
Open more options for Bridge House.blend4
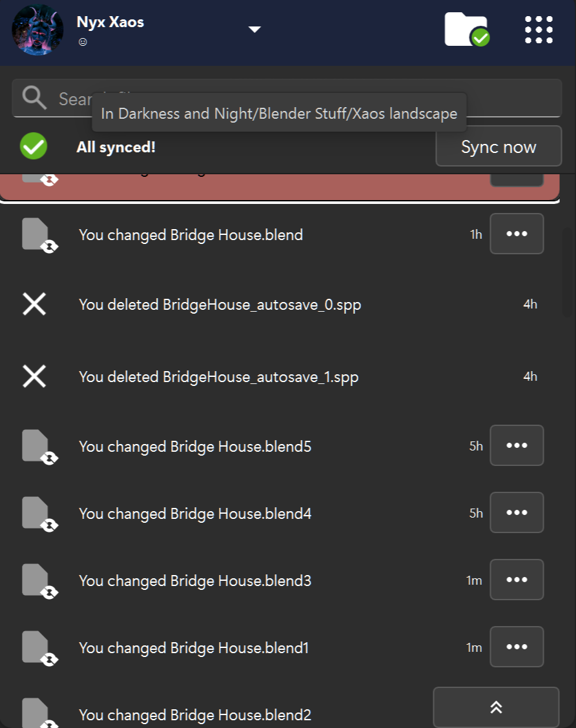[x=517, y=512]
